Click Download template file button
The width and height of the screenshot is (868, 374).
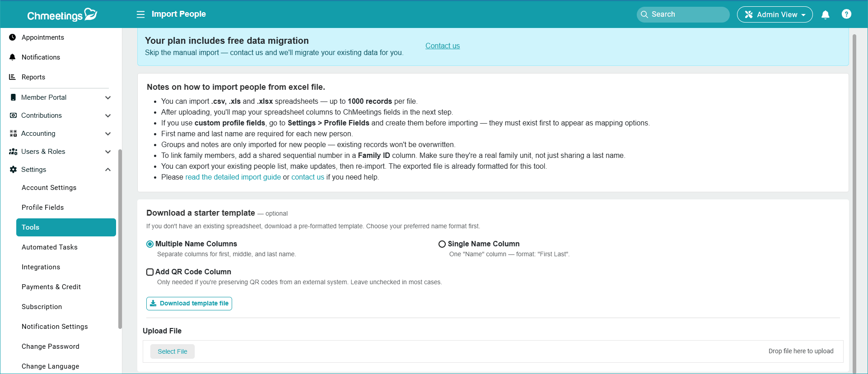[189, 304]
